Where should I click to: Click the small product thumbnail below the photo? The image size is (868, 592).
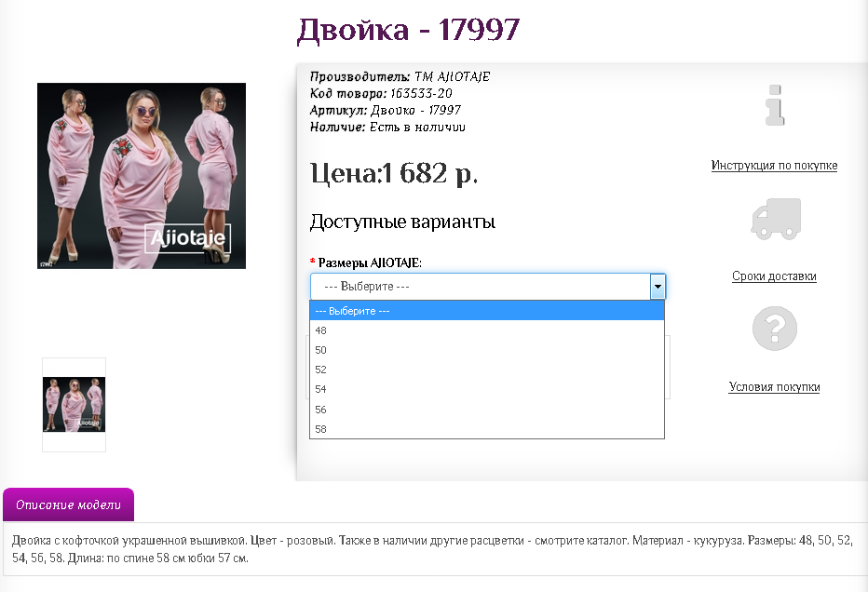tap(75, 405)
